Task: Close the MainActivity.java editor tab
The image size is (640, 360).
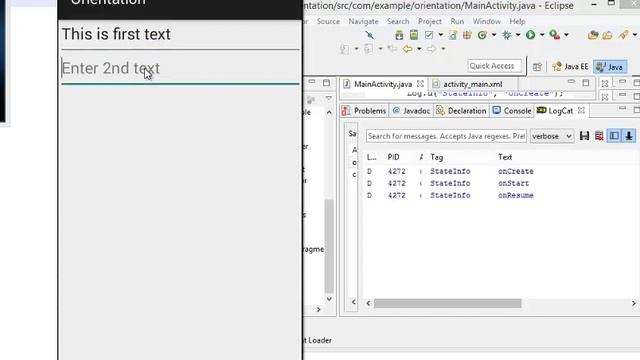Action: 420,84
